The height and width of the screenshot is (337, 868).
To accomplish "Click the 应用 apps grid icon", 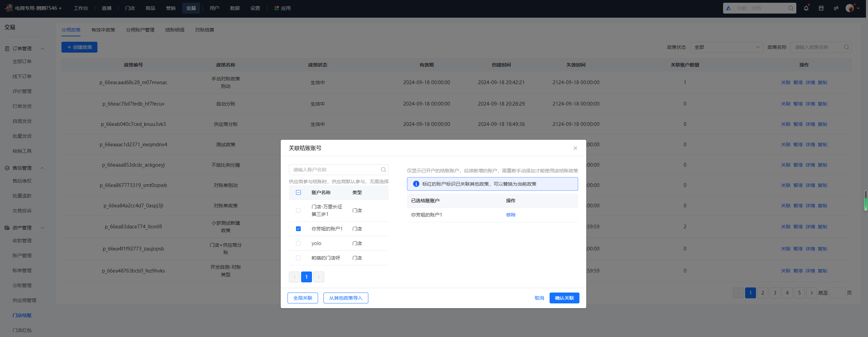I will click(x=276, y=8).
